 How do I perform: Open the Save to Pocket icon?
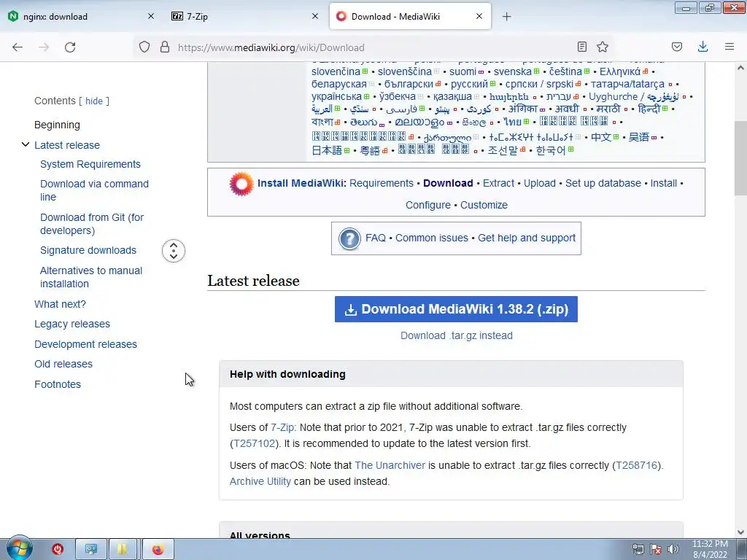[676, 47]
